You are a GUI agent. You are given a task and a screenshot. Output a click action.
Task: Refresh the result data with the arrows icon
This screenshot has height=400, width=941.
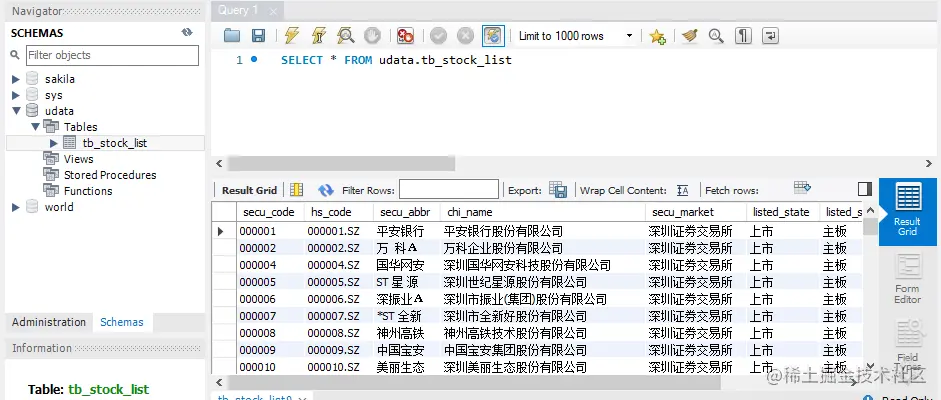tap(326, 190)
